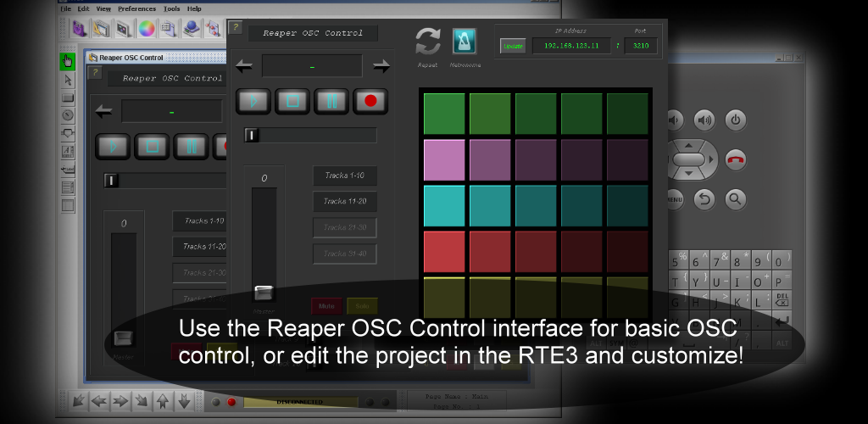Open the Help menu
The width and height of the screenshot is (868, 424).
(x=194, y=8)
